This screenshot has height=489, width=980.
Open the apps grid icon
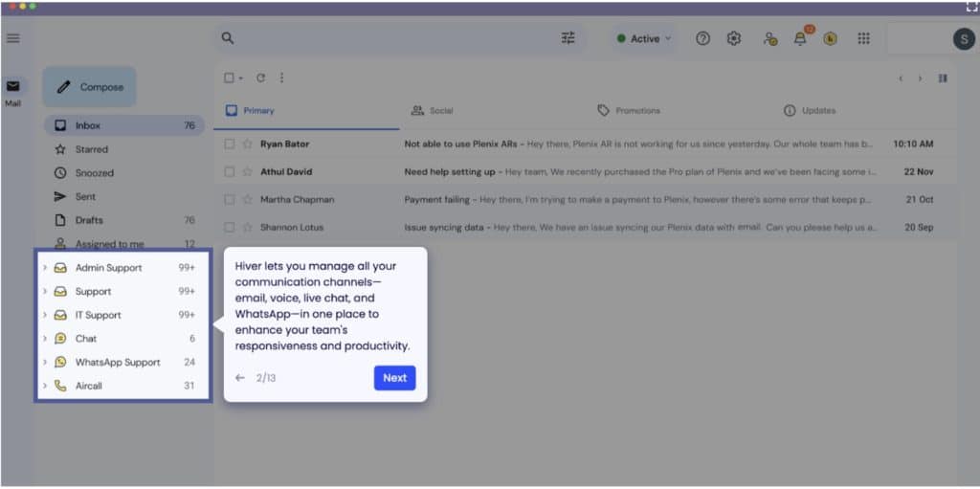pos(863,38)
